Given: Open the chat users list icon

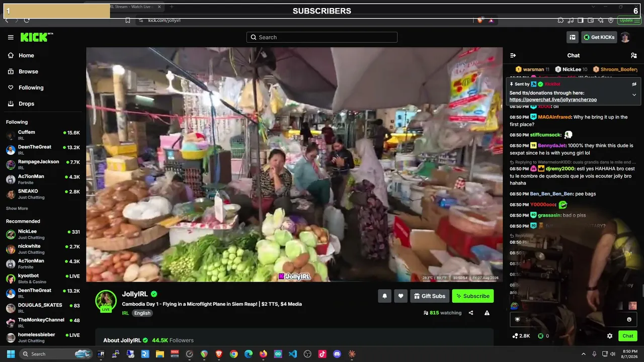Looking at the screenshot, I should [x=633, y=55].
